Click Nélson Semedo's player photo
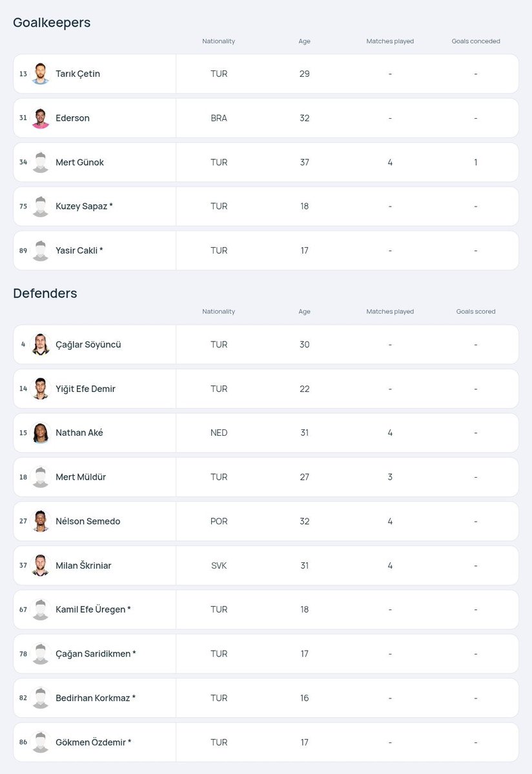The height and width of the screenshot is (774, 532). [x=41, y=521]
